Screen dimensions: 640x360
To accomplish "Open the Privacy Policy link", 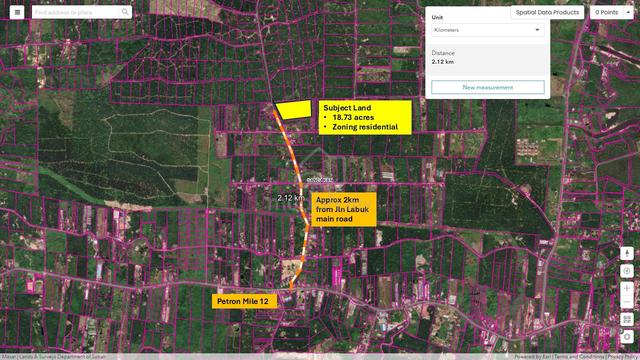I will pyautogui.click(x=622, y=357).
